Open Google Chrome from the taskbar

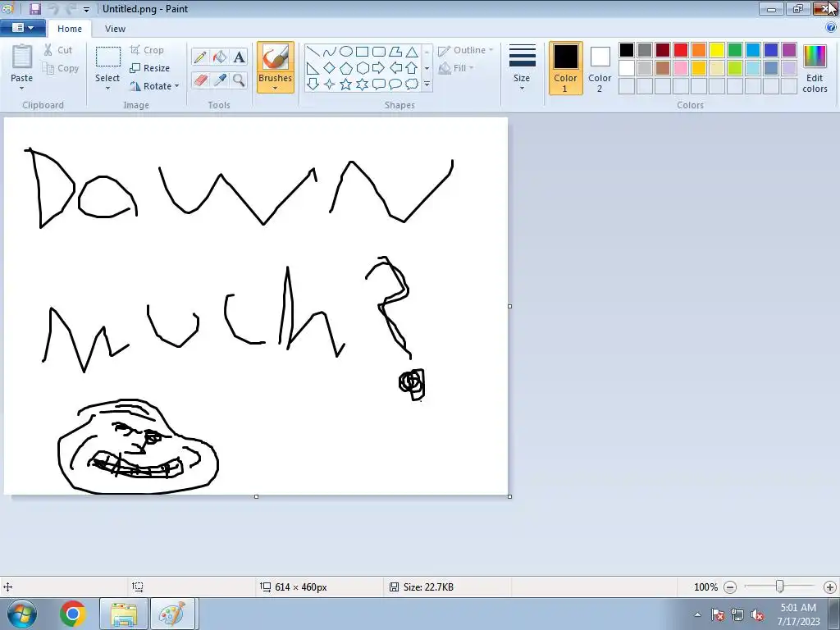tap(73, 614)
